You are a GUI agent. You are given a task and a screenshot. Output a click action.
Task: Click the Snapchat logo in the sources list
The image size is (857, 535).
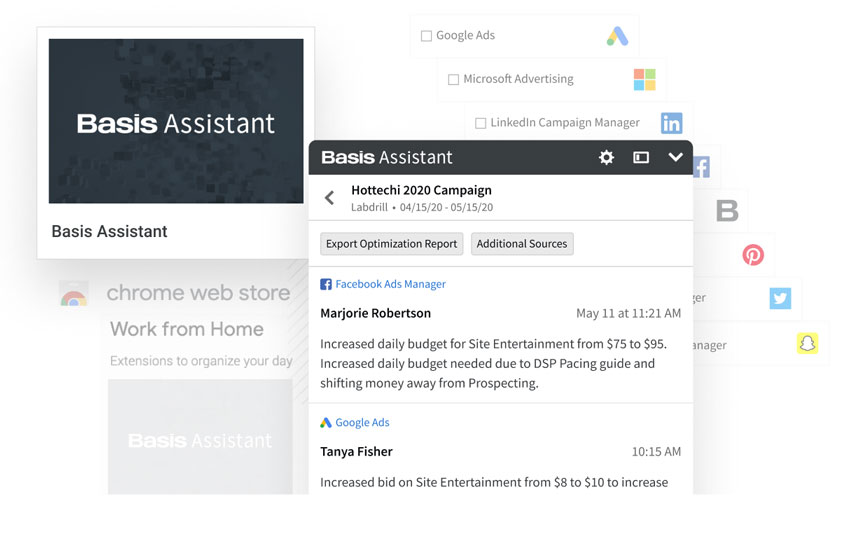tap(807, 343)
